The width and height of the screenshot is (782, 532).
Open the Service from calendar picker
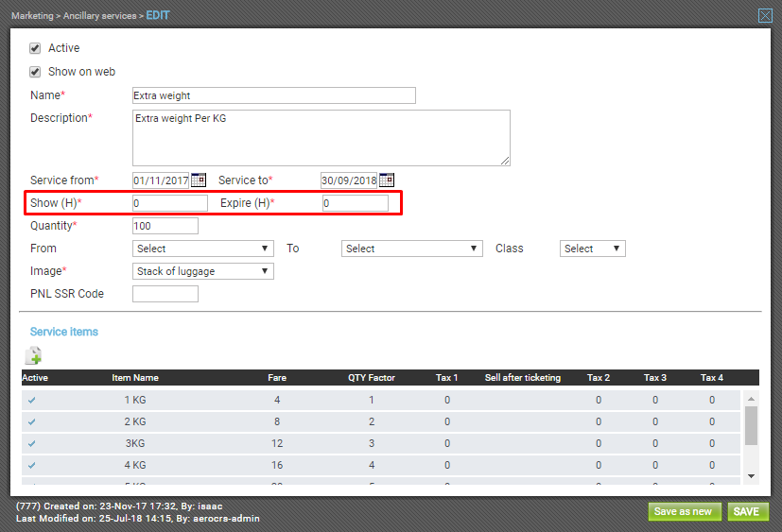pos(199,180)
